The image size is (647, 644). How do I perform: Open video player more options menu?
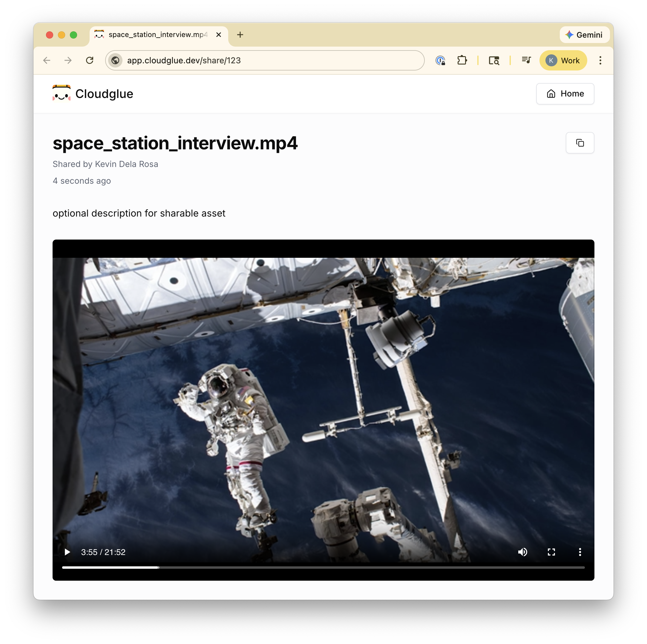point(580,552)
